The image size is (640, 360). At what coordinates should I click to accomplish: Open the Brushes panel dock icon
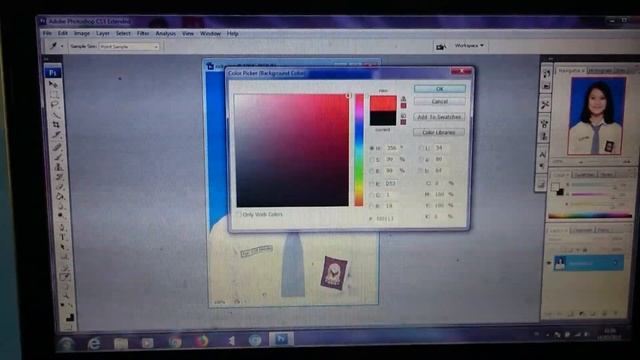tap(544, 123)
